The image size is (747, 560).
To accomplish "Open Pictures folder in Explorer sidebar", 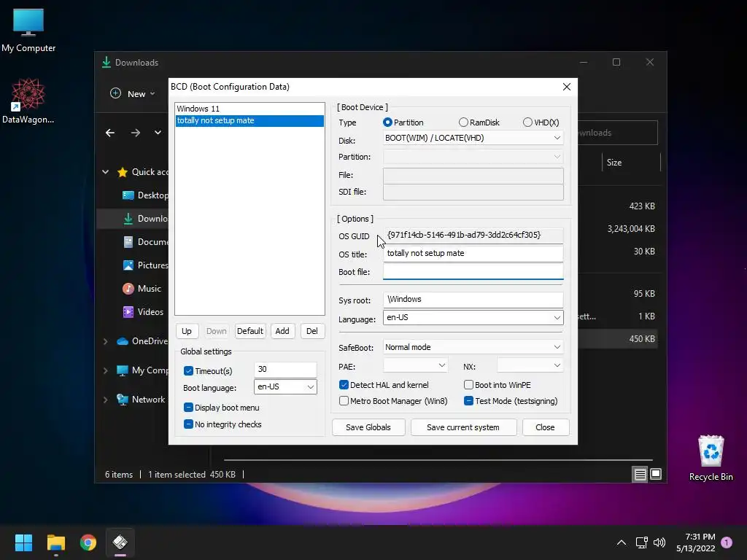I will click(145, 265).
